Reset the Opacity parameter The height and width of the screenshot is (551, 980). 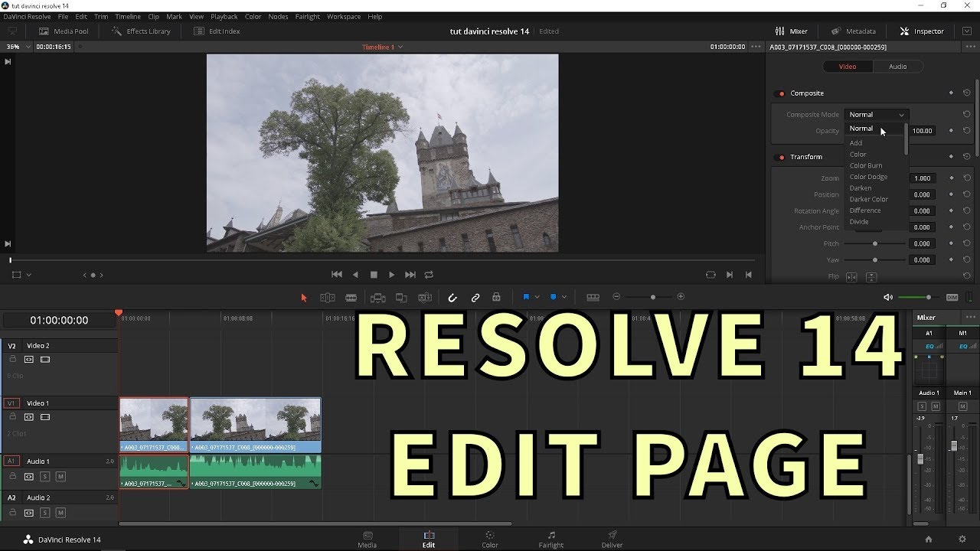(966, 131)
